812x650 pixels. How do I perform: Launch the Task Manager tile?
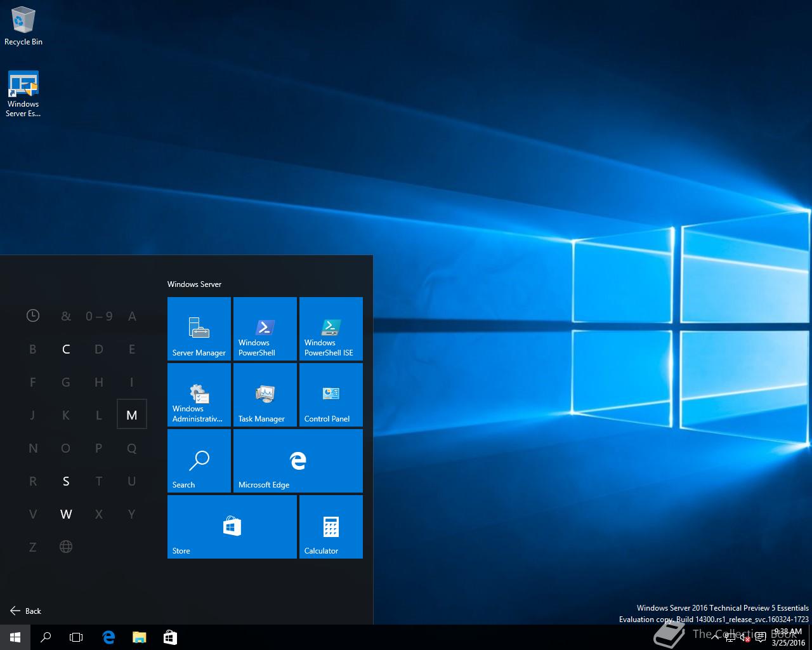point(265,395)
